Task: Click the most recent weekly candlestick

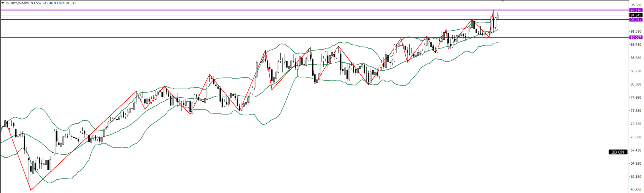Action: 497,16
